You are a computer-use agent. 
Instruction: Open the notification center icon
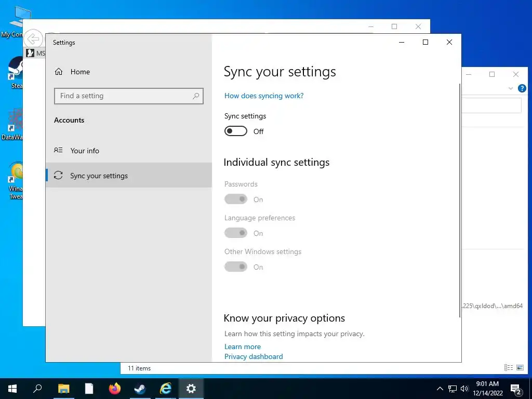(516, 390)
